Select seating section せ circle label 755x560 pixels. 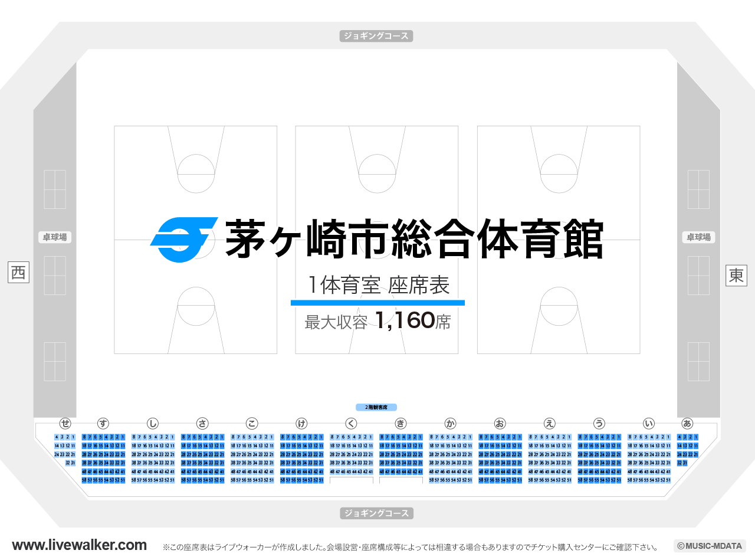[65, 423]
